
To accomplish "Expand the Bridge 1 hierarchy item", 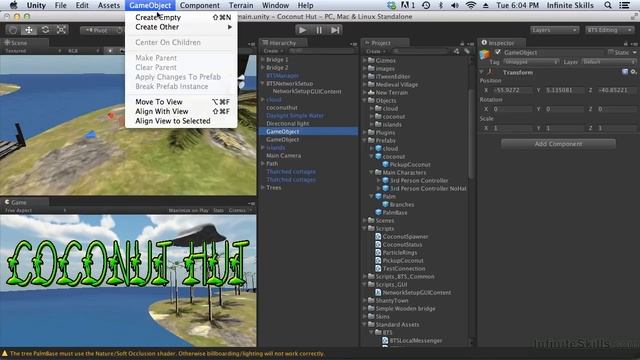I will coord(262,59).
